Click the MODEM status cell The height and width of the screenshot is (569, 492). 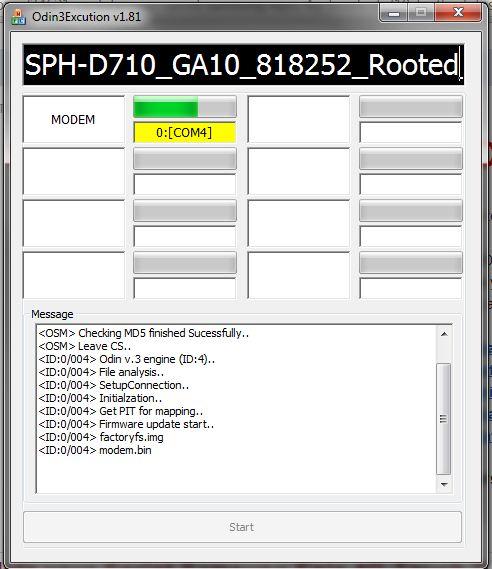coord(74,119)
